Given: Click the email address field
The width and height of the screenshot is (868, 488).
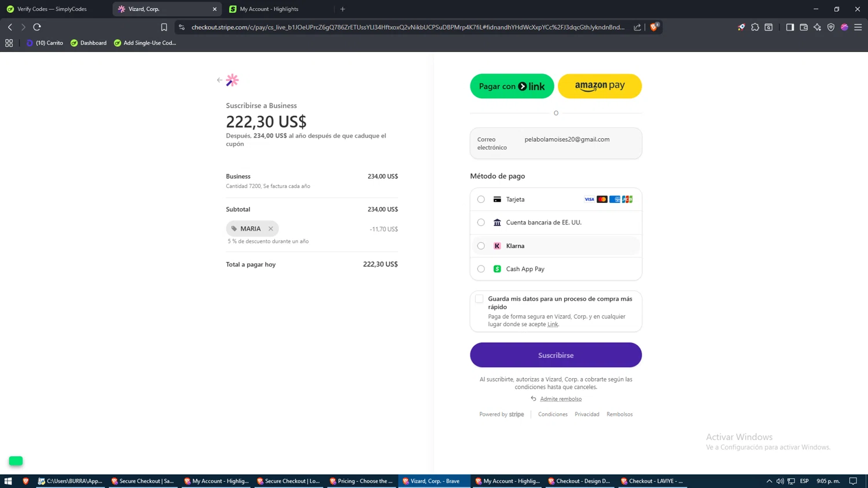Looking at the screenshot, I should [556, 143].
